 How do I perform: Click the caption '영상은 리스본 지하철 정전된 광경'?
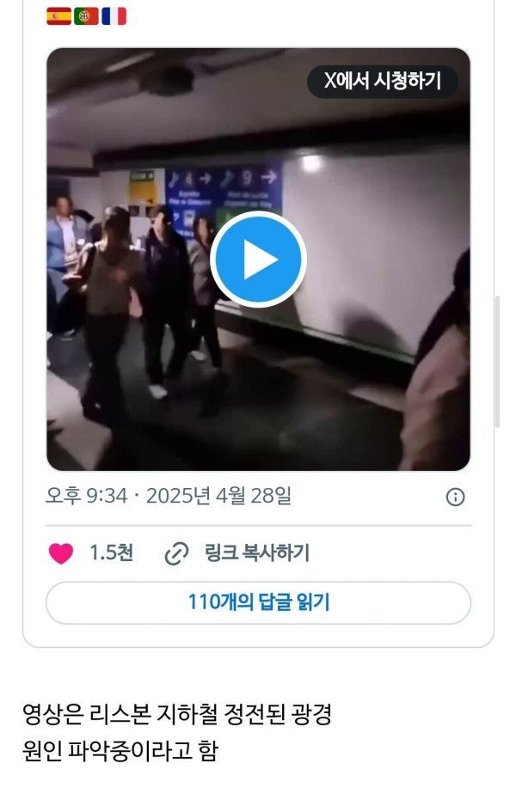[x=176, y=715]
